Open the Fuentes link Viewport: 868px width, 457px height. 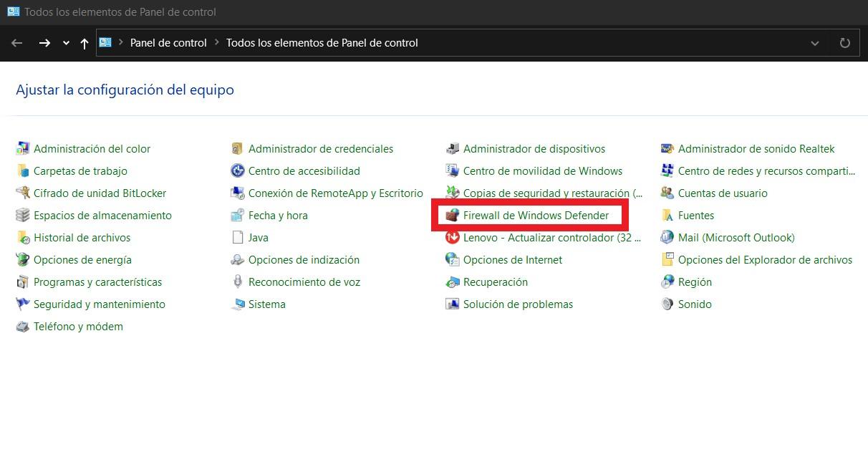[x=696, y=216]
